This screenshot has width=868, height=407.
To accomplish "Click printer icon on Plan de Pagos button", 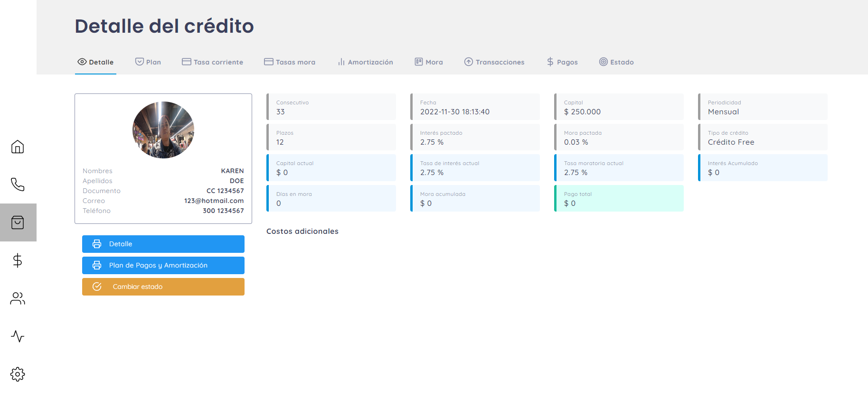I will [97, 265].
